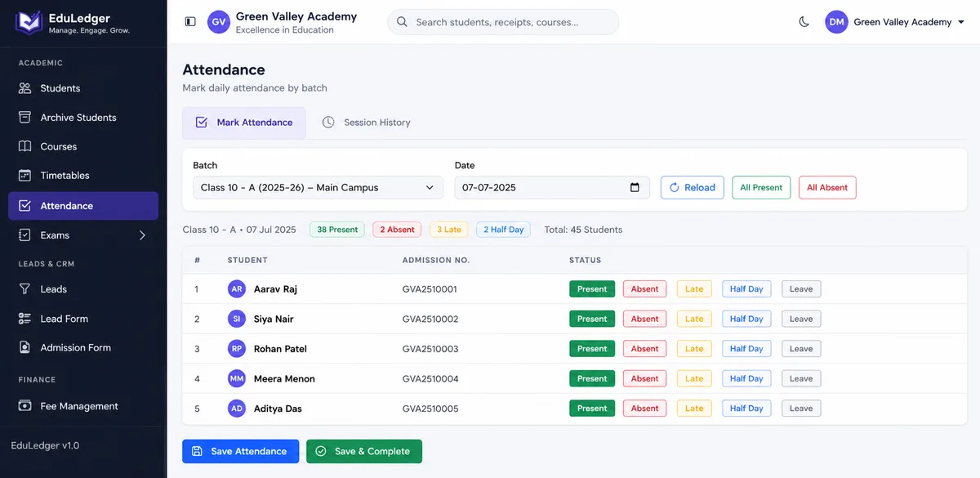Collapse sidebar using the panel toggle icon
The width and height of the screenshot is (980, 478).
pyautogui.click(x=190, y=22)
